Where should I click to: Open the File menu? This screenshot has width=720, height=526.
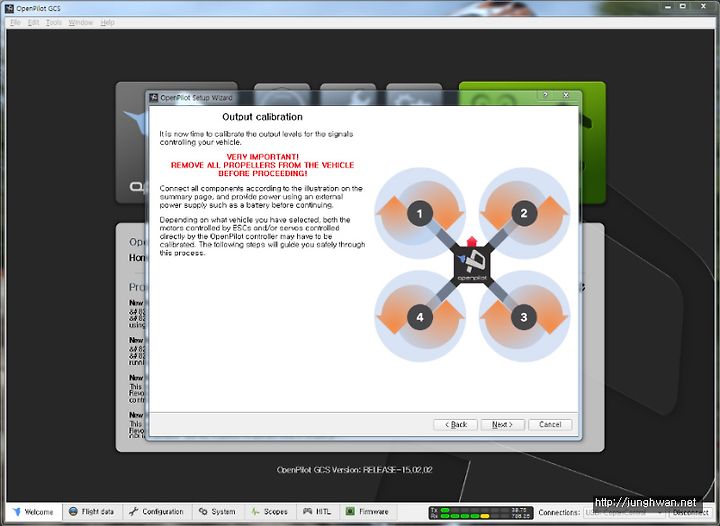point(15,22)
